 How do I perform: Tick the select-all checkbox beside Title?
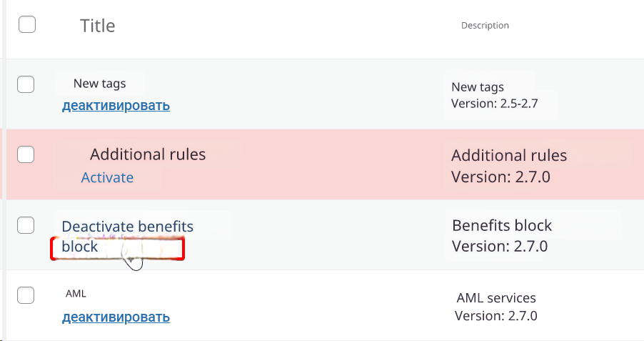[26, 25]
